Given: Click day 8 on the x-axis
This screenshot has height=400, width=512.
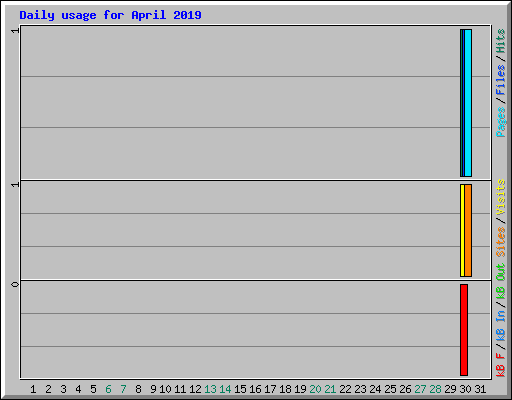Looking at the screenshot, I should pyautogui.click(x=138, y=389).
